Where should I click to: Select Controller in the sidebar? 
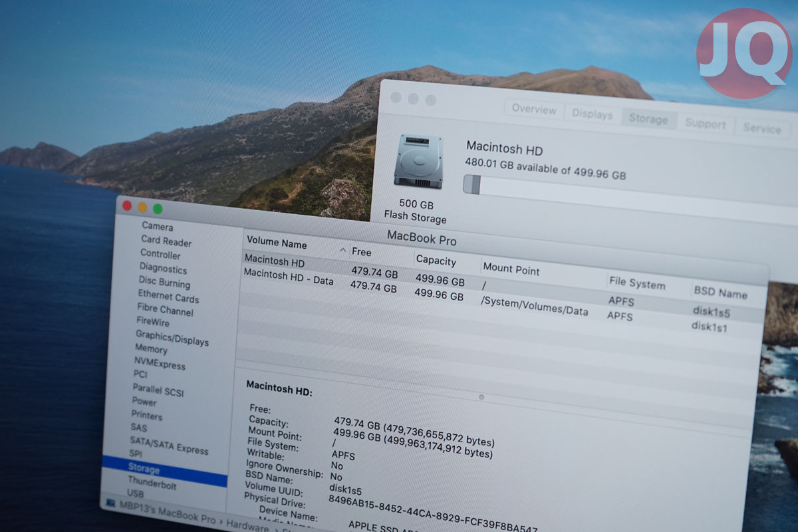160,254
